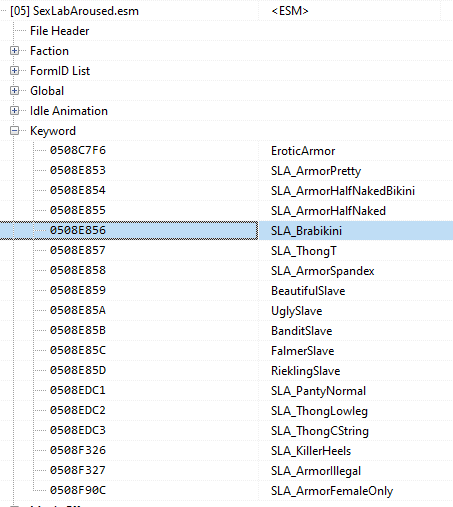Expand the Idle Animation node

pyautogui.click(x=14, y=111)
